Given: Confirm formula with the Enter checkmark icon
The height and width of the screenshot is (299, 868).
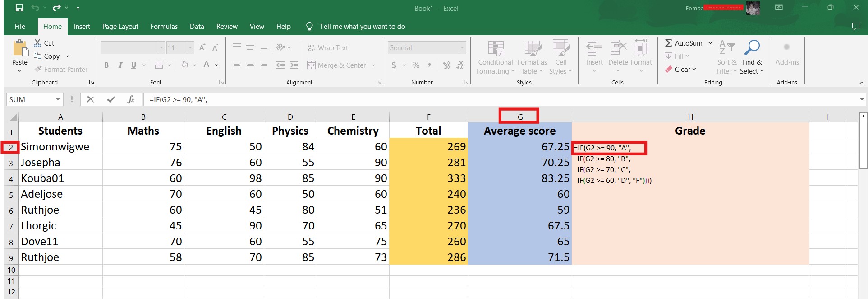Looking at the screenshot, I should 110,99.
